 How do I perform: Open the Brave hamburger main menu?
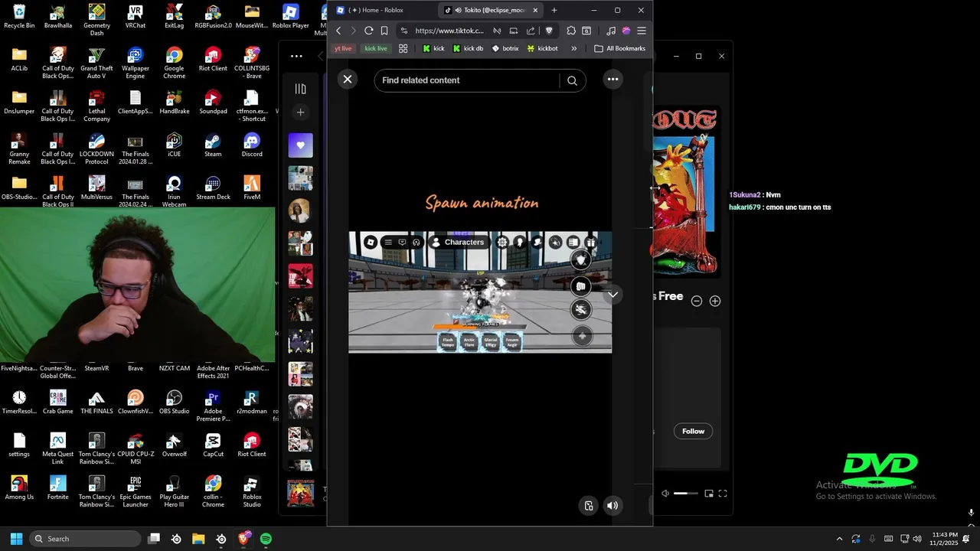point(642,31)
